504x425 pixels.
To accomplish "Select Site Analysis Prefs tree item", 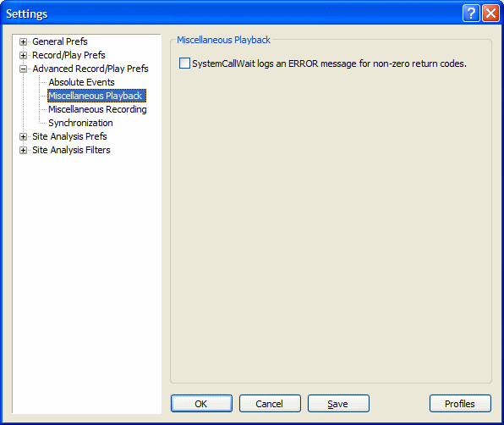I will [x=69, y=136].
